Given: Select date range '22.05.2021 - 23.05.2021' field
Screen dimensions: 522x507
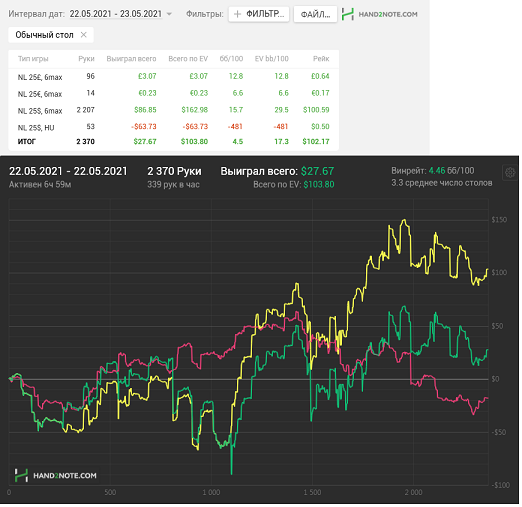Looking at the screenshot, I should tap(116, 14).
